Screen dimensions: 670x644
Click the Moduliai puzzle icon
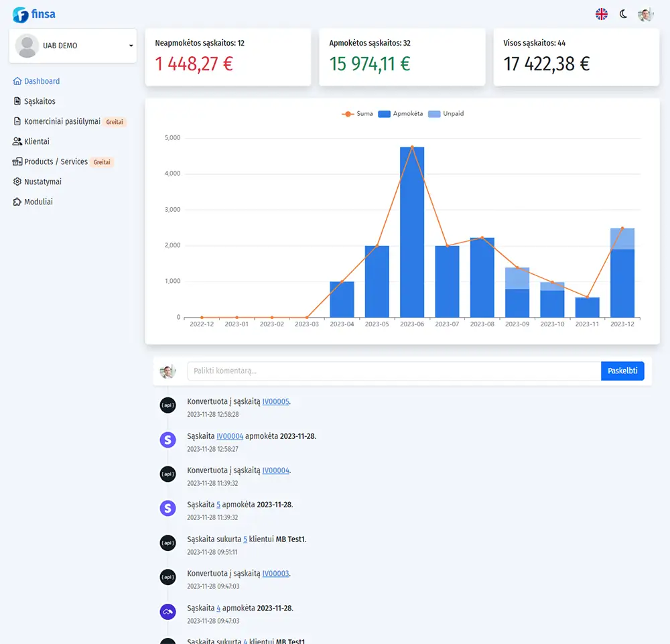(17, 202)
